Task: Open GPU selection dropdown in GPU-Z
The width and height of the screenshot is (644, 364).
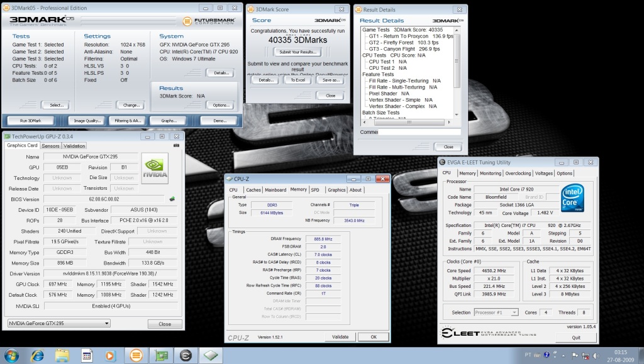Action: (58, 323)
